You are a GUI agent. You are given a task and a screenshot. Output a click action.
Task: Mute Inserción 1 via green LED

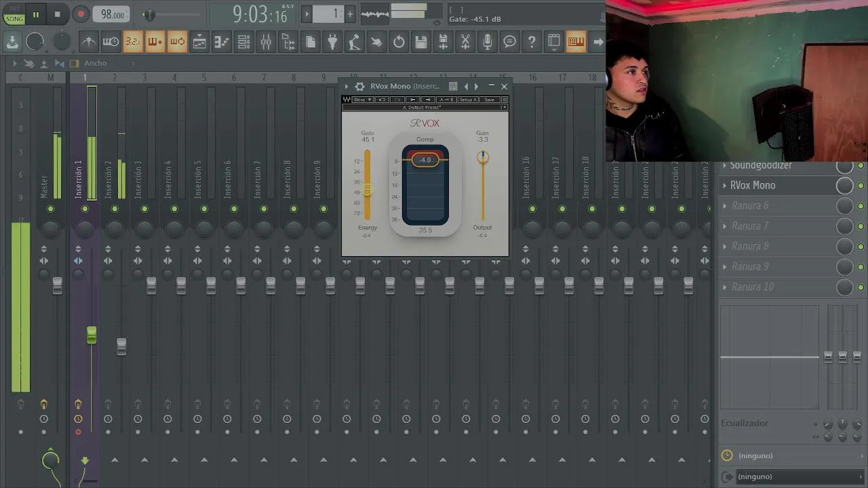[85, 209]
